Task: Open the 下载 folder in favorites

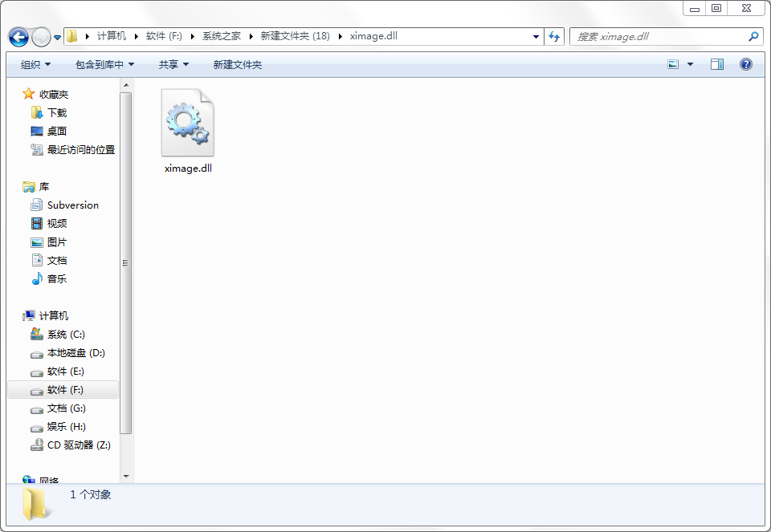Action: tap(57, 113)
